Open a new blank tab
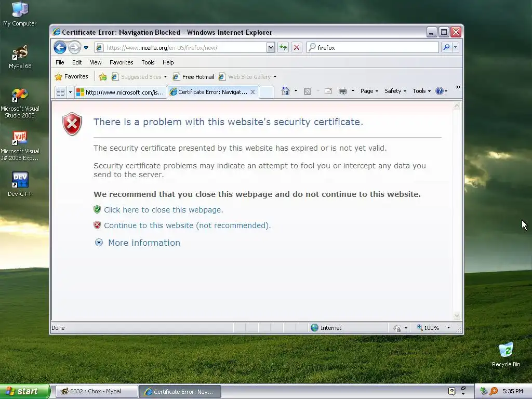Screen dimensions: 532x399 pos(267,92)
